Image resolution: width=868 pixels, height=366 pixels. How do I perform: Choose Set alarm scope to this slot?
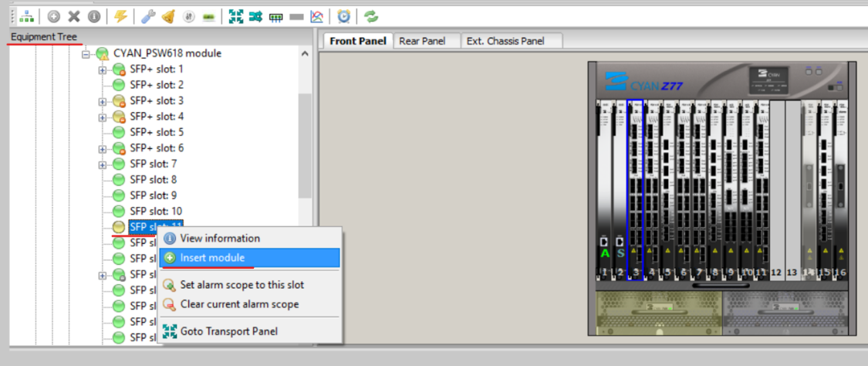249,285
